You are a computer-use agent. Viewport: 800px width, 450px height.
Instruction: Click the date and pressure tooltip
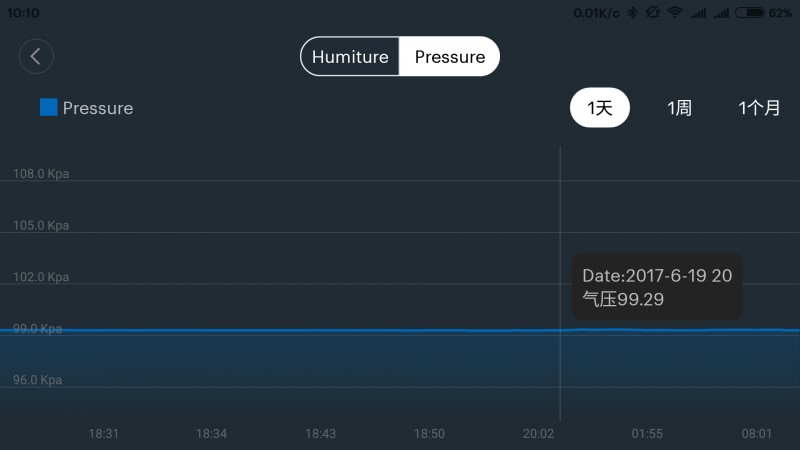pyautogui.click(x=657, y=287)
